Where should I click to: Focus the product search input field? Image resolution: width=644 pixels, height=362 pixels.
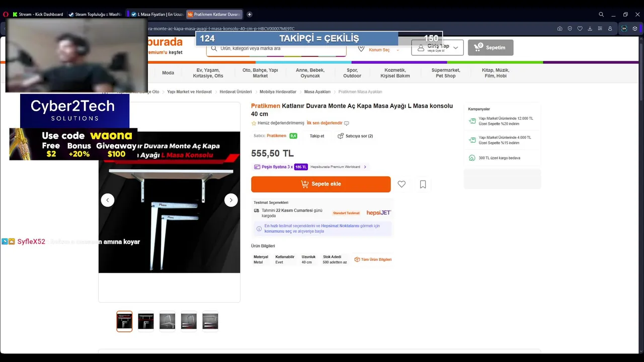[x=276, y=49]
